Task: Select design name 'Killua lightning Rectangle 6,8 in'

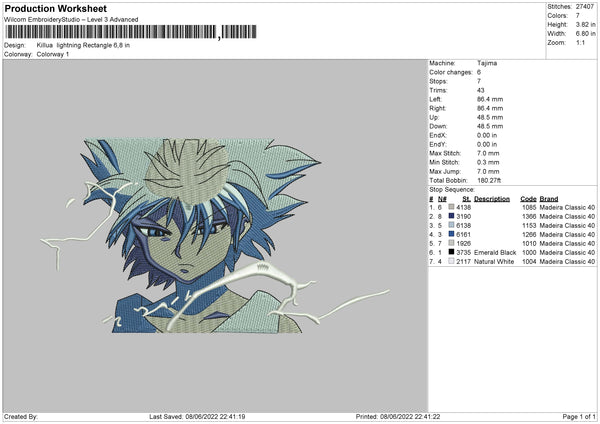Action: point(83,45)
